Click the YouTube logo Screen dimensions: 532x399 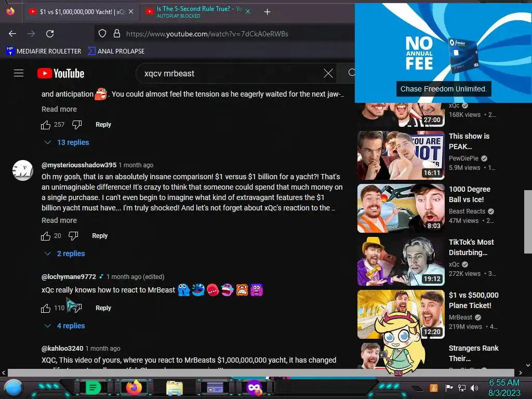[x=61, y=73]
